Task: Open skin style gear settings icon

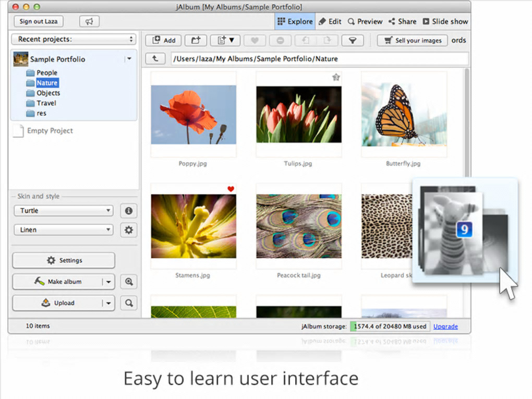Action: pyautogui.click(x=128, y=229)
